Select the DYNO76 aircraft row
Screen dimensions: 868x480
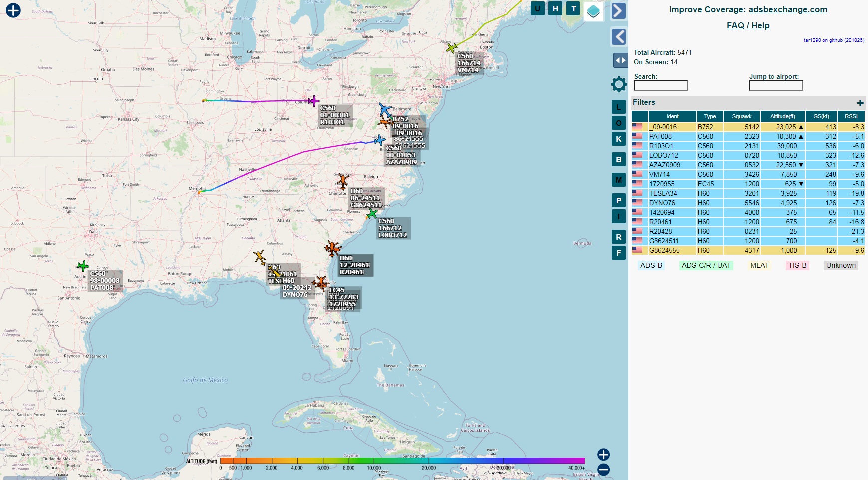pyautogui.click(x=748, y=203)
